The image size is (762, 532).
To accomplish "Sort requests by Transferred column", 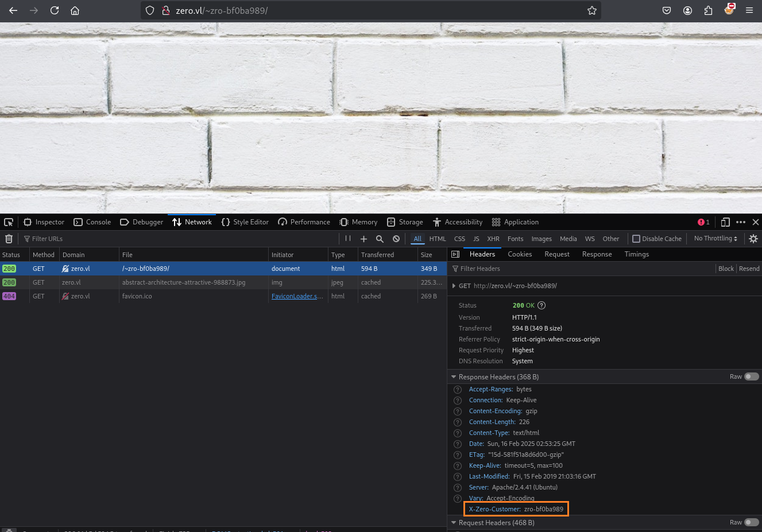I will point(388,255).
